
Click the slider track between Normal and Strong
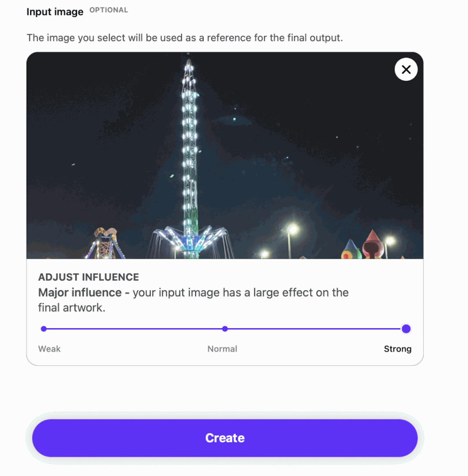point(314,329)
